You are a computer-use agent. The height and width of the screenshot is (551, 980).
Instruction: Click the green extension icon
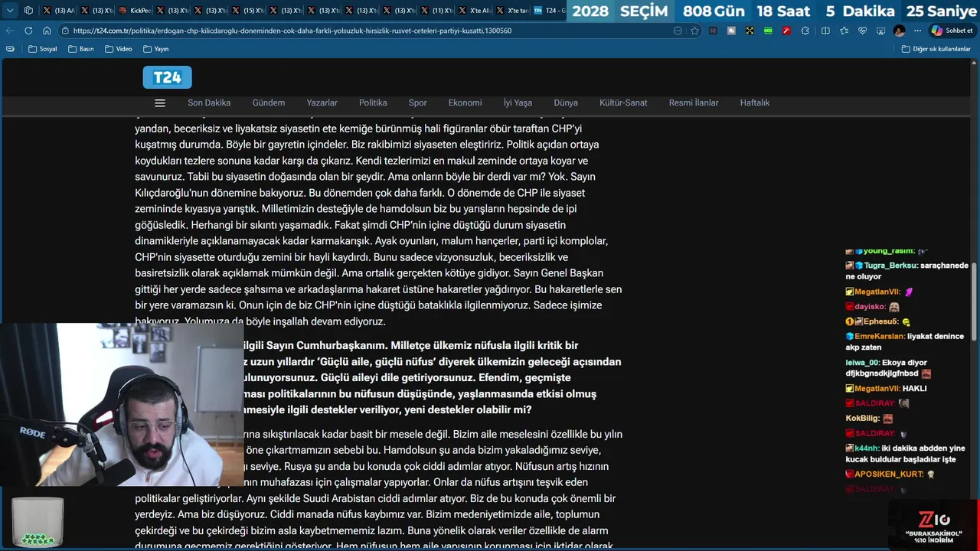tap(768, 31)
